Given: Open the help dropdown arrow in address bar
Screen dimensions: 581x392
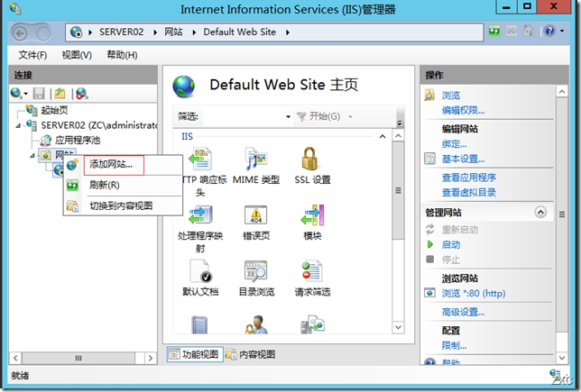Looking at the screenshot, I should (x=562, y=32).
